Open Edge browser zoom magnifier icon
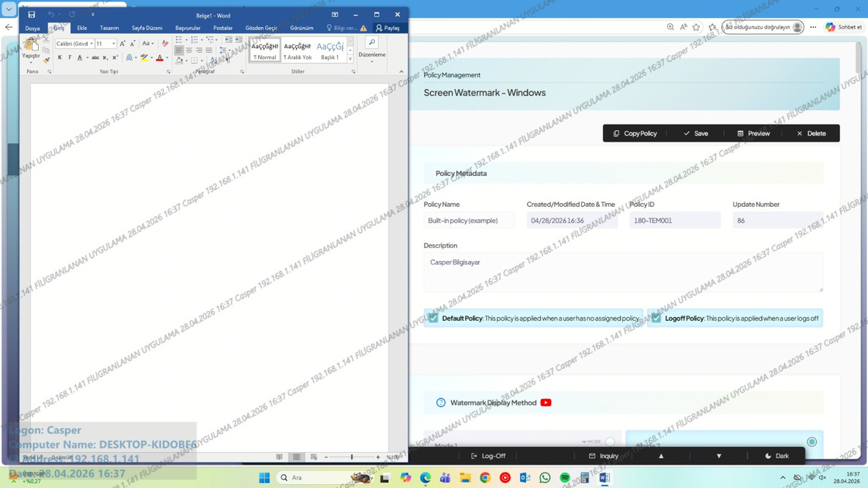 [x=670, y=27]
